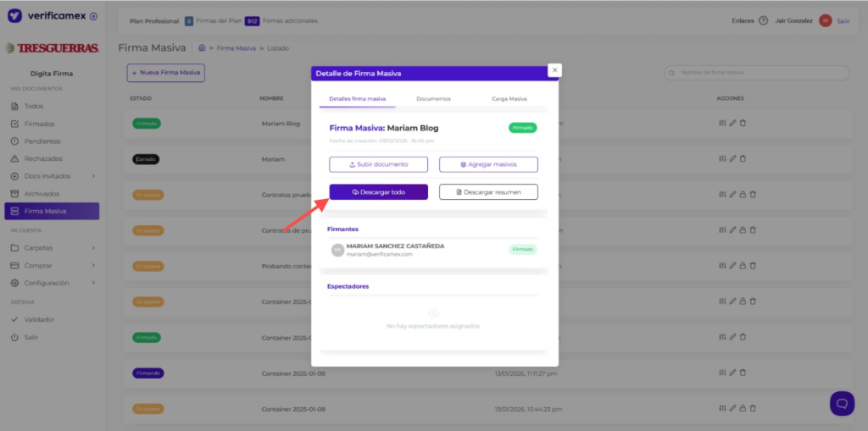Click the Subir documento button
Viewport: 868px width, 431px height.
point(378,164)
